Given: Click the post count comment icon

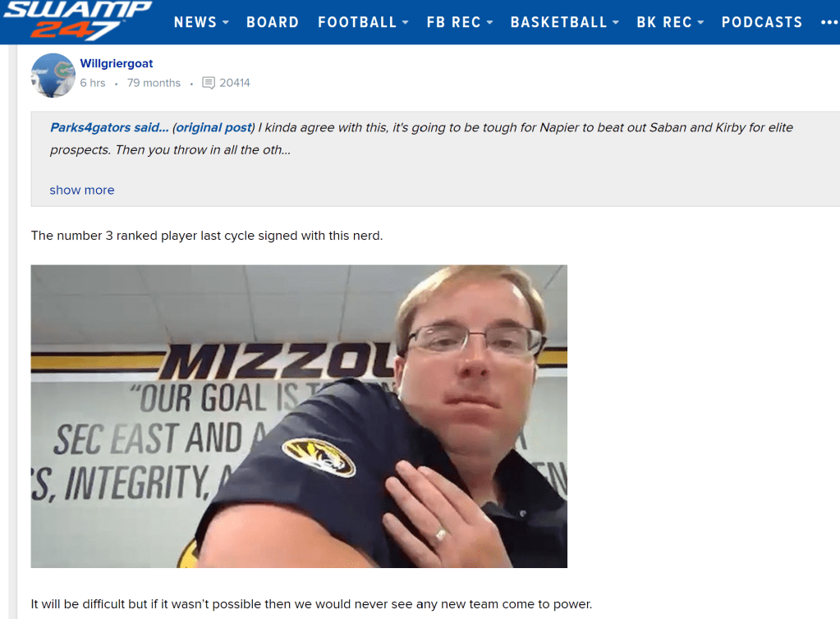Looking at the screenshot, I should click(x=209, y=83).
